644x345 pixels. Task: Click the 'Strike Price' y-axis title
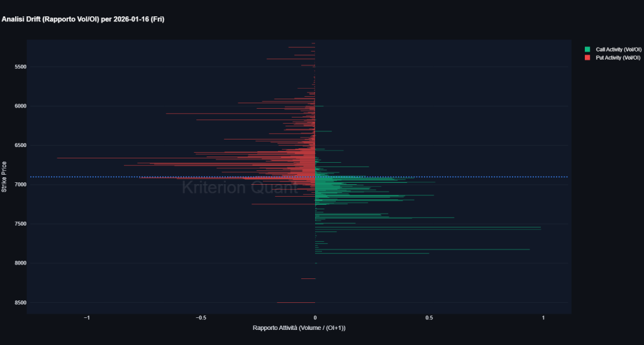[x=4, y=177]
